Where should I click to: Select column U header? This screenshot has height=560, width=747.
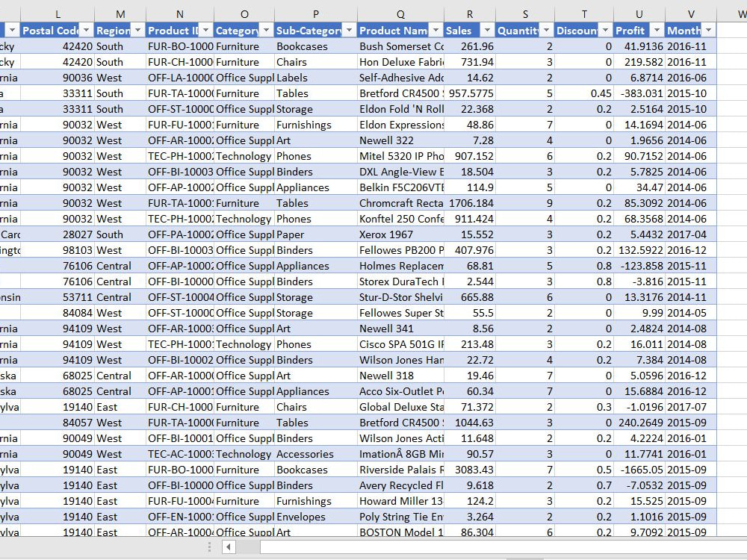click(639, 14)
